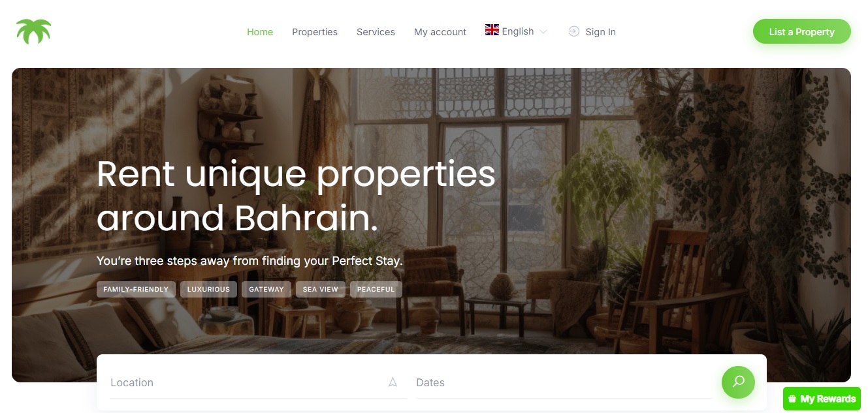Choose the SEA VIEW tag

click(320, 289)
